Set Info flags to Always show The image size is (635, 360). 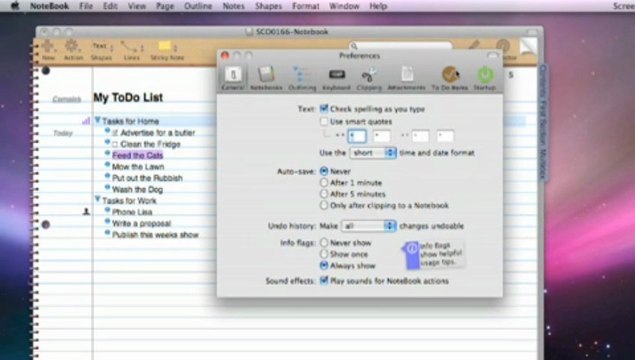point(324,265)
